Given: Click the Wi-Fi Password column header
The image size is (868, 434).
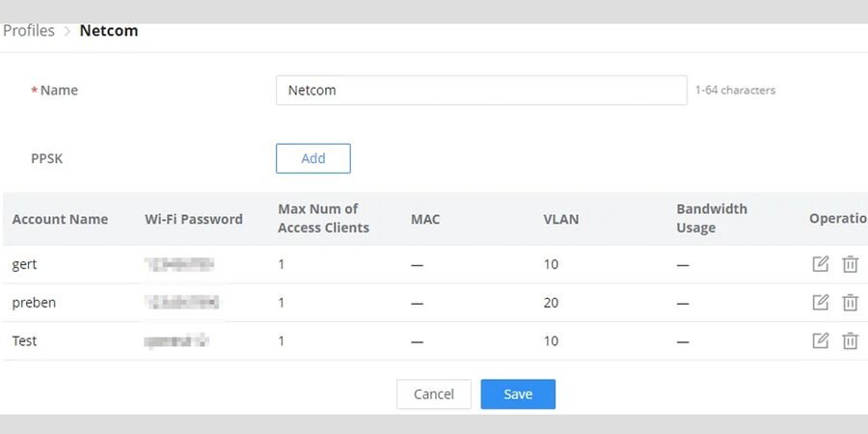Looking at the screenshot, I should click(194, 219).
